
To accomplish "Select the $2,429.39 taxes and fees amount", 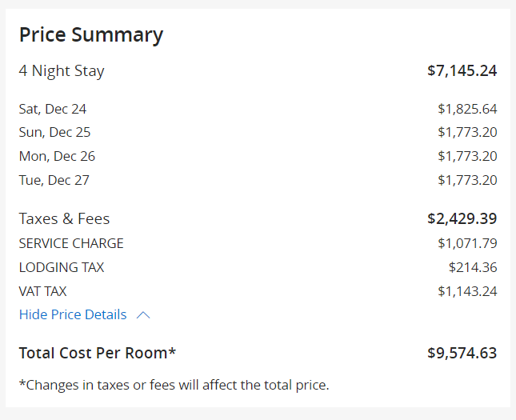I will click(x=462, y=218).
